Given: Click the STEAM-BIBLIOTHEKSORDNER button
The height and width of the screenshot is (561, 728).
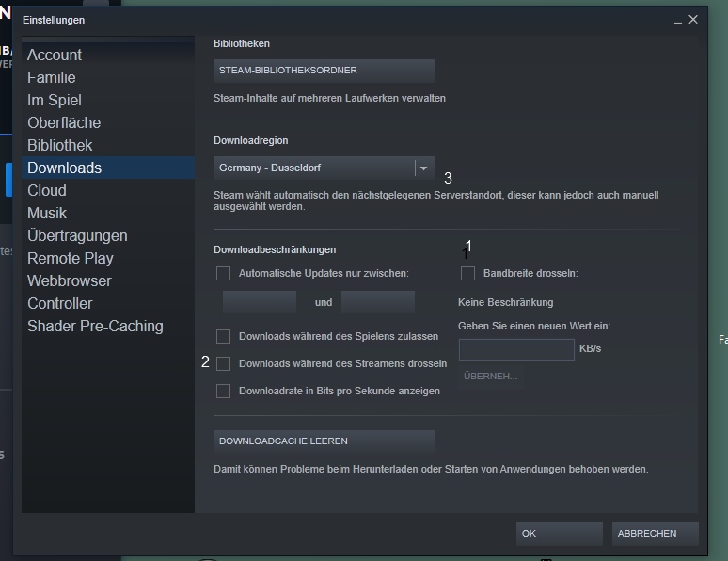Looking at the screenshot, I should click(324, 71).
